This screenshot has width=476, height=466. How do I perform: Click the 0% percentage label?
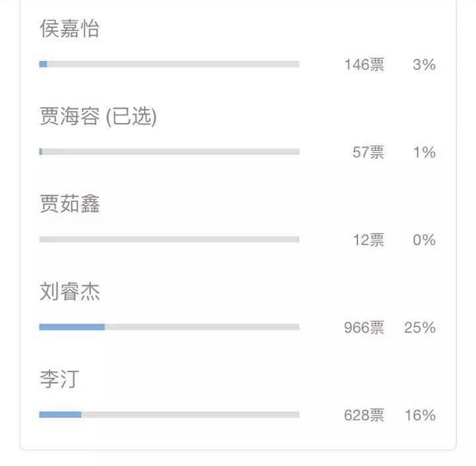click(424, 240)
